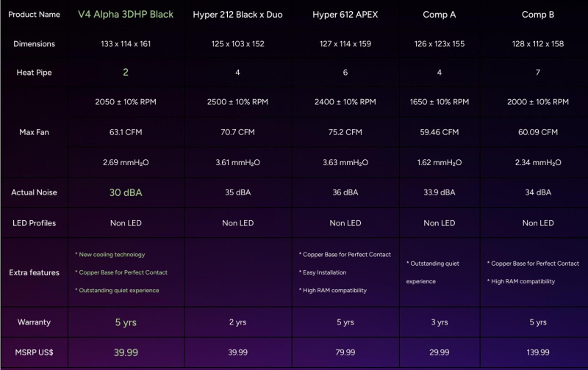588x370 pixels.
Task: Select the Hyper 212 Black x Duo header
Action: 237,15
